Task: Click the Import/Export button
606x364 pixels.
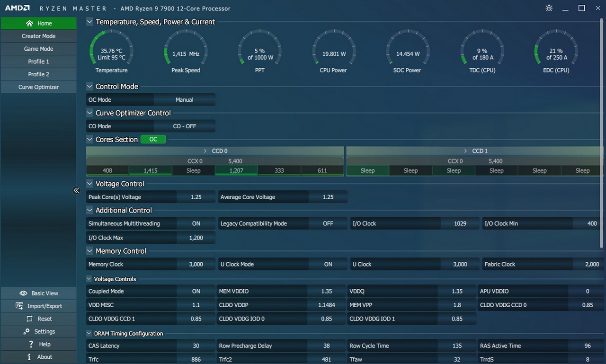Action: click(38, 306)
